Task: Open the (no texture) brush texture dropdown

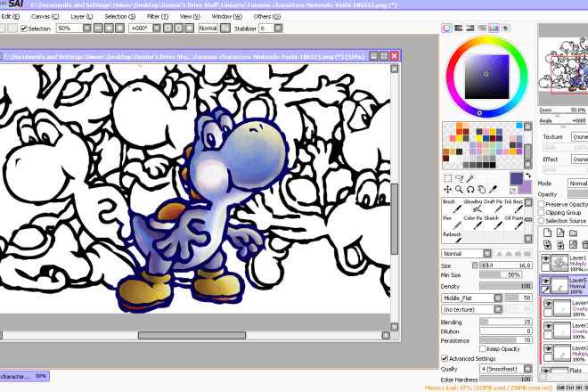Action: pos(498,309)
